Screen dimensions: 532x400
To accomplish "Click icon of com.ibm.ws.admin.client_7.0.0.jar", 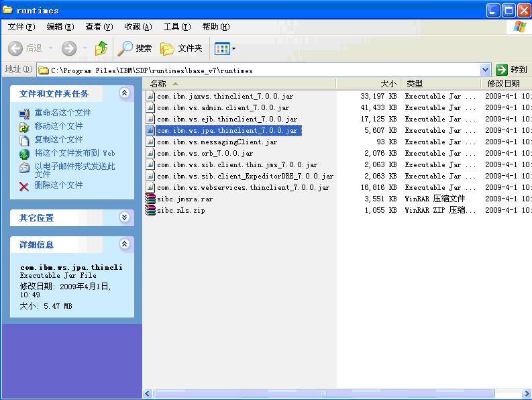I will [150, 107].
